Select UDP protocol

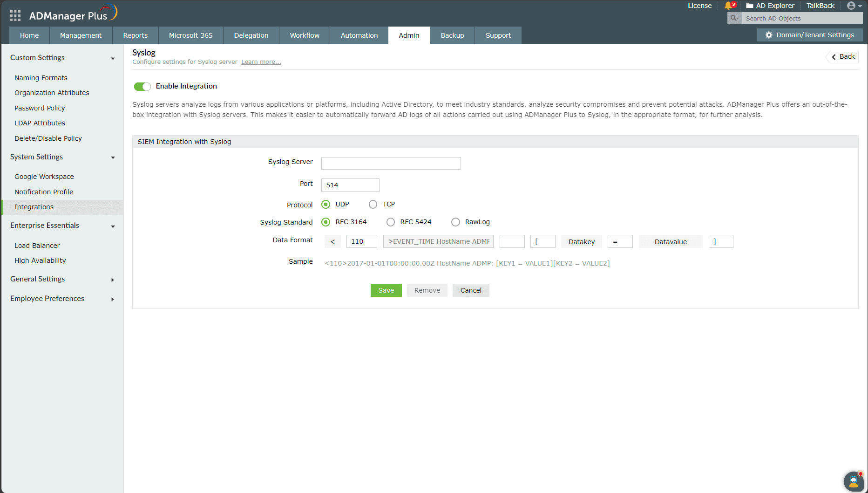click(326, 205)
